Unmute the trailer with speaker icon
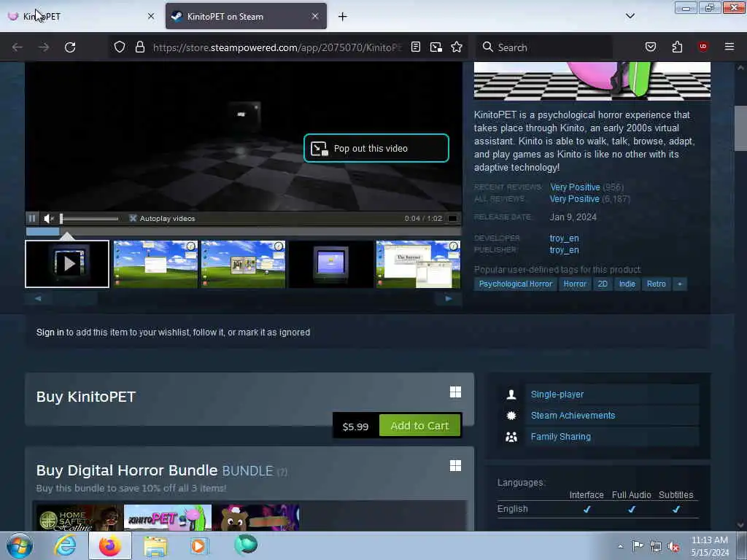The image size is (747, 560). click(48, 218)
